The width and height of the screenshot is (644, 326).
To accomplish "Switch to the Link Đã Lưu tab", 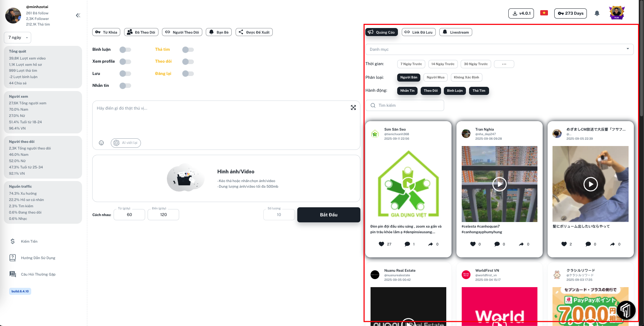I will tap(419, 32).
